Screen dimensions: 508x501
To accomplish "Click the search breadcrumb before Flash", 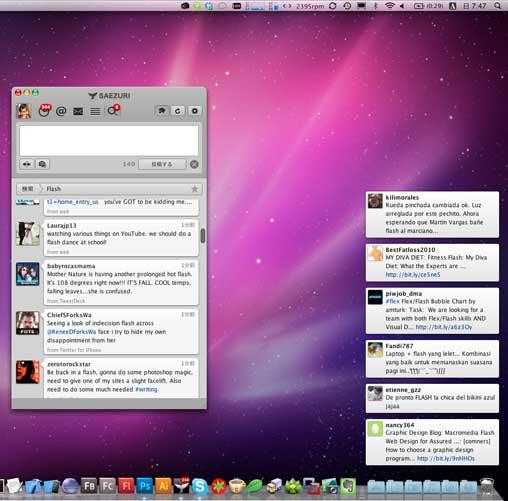I will click(28, 189).
